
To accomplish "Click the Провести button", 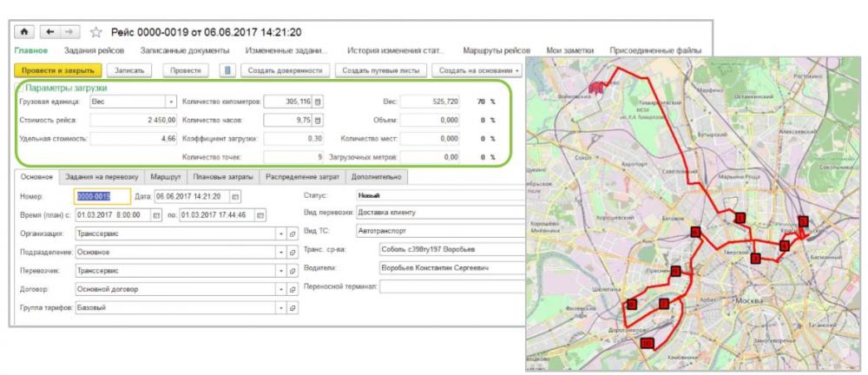I will [186, 70].
